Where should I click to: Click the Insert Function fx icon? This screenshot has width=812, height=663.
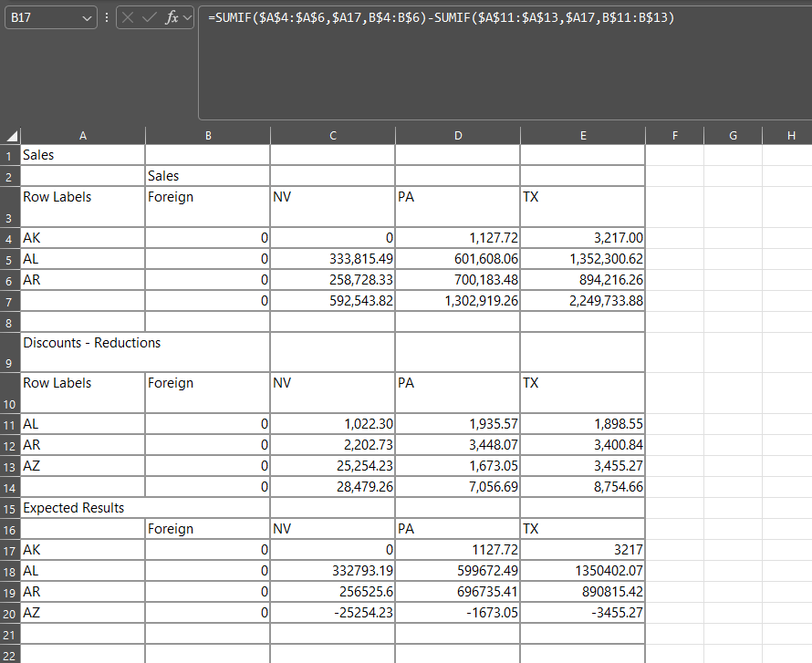pos(172,17)
